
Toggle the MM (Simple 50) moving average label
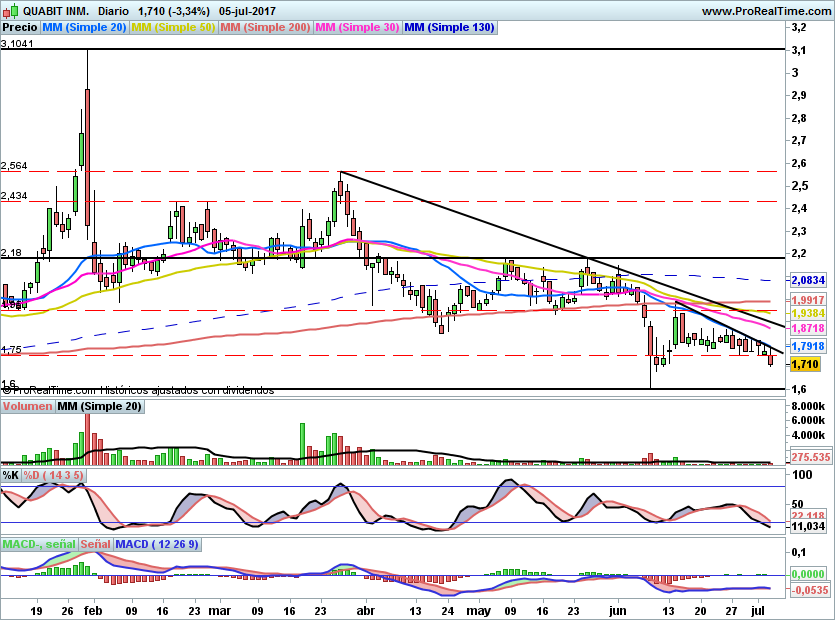[x=173, y=28]
